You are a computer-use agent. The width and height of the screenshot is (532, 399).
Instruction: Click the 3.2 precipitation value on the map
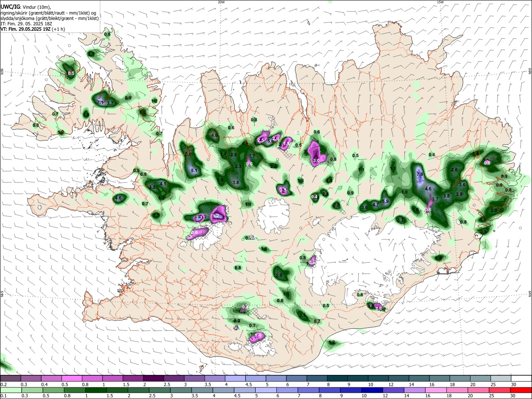pyautogui.click(x=152, y=187)
